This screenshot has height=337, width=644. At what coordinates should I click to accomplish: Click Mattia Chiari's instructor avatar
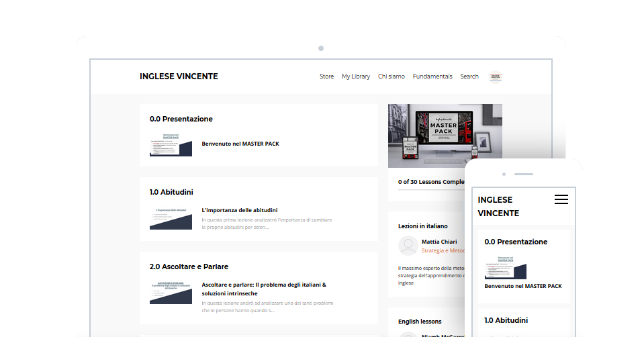[408, 246]
